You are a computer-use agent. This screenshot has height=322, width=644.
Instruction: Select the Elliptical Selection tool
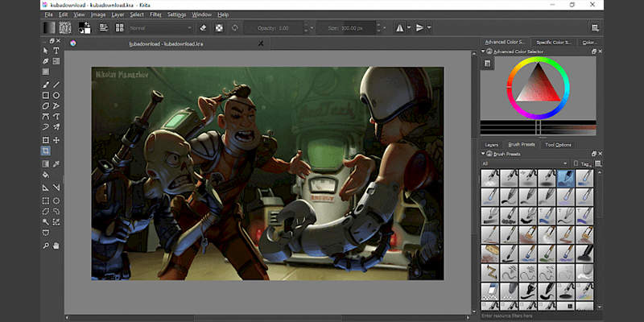coord(56,200)
